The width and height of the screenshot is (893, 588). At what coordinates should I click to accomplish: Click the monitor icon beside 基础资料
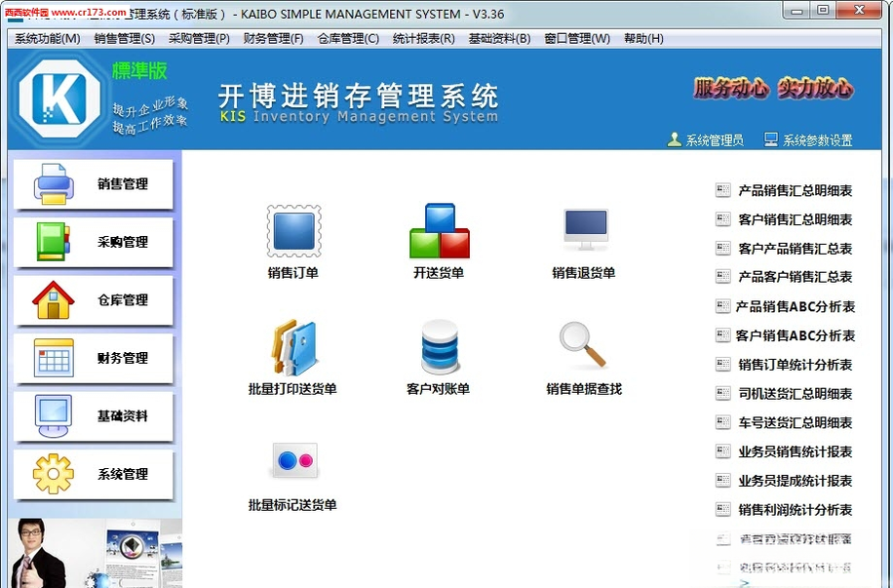[x=53, y=416]
